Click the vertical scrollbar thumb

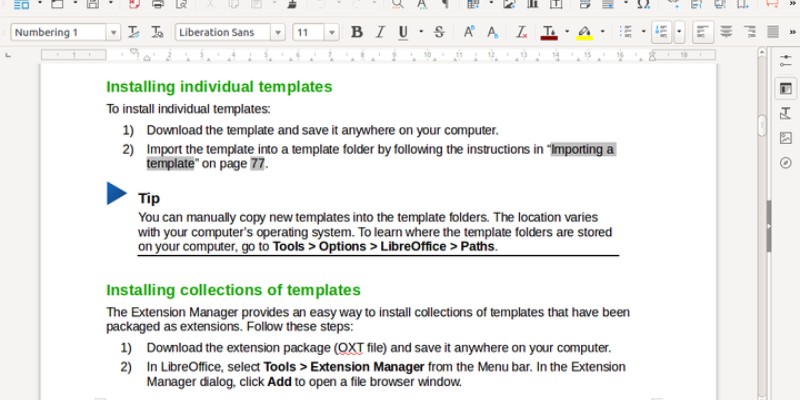762,125
